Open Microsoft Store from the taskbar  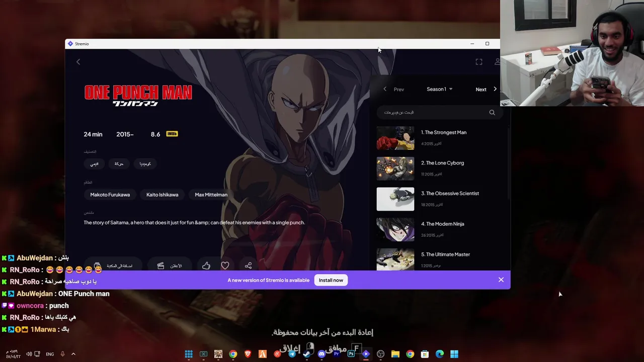click(425, 354)
